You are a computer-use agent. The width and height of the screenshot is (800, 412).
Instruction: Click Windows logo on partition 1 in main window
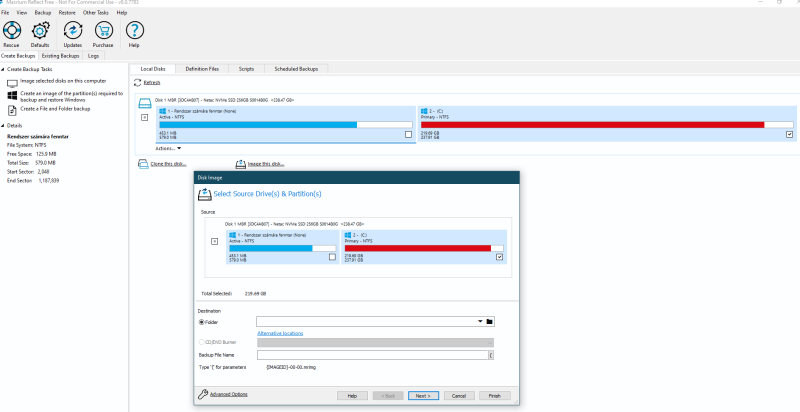pyautogui.click(x=162, y=111)
